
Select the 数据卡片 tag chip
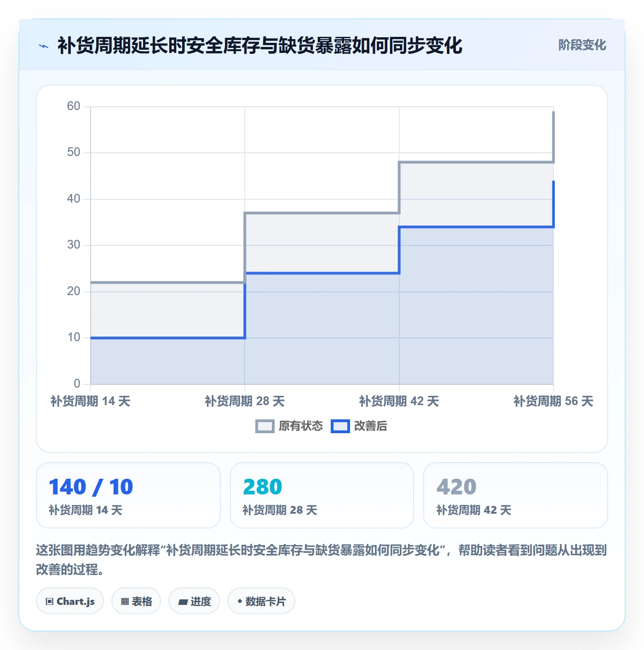[x=261, y=601]
